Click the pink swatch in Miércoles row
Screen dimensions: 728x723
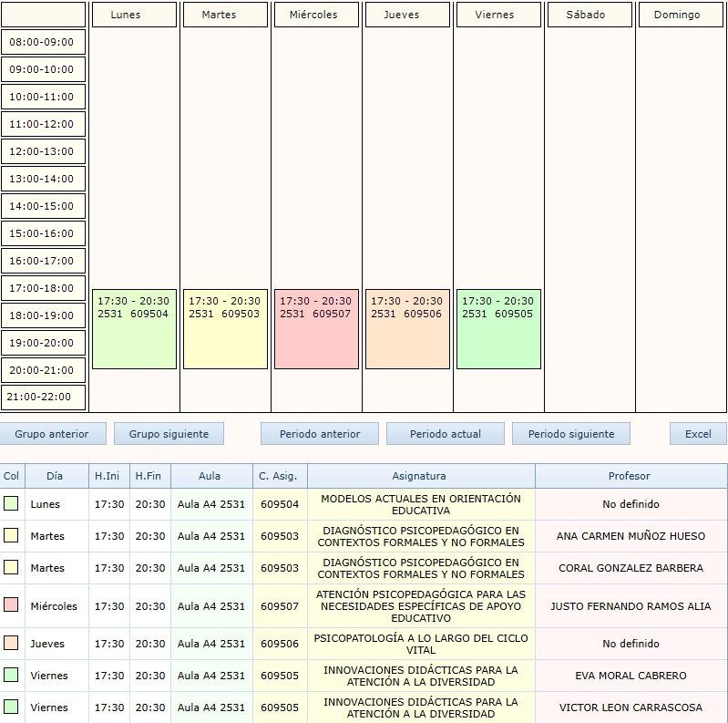(x=11, y=604)
